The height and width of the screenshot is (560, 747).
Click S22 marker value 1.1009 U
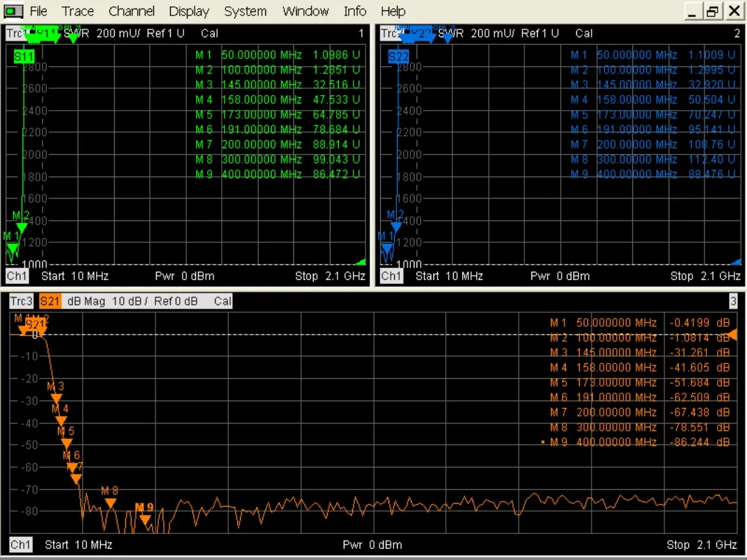712,55
